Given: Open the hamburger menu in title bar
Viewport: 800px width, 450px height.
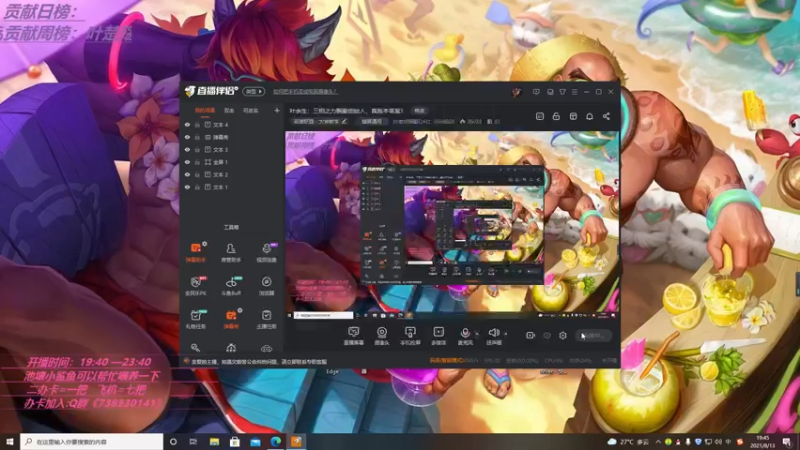Looking at the screenshot, I should coord(574,92).
